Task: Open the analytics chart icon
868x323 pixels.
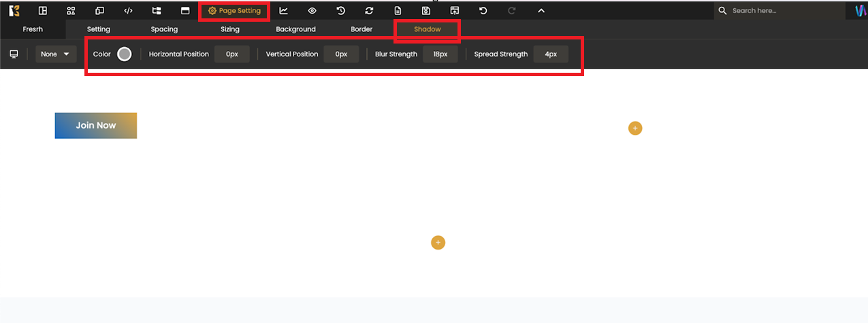Action: tap(284, 11)
